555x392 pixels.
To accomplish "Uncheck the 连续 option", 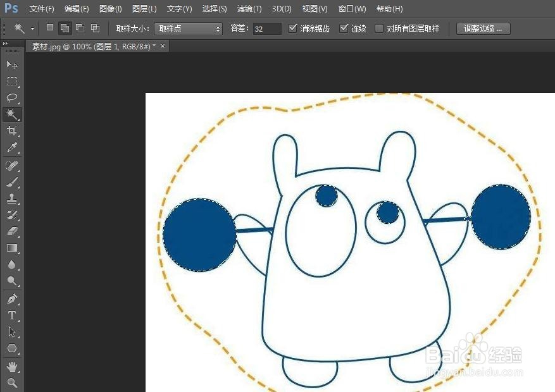I will pos(344,28).
